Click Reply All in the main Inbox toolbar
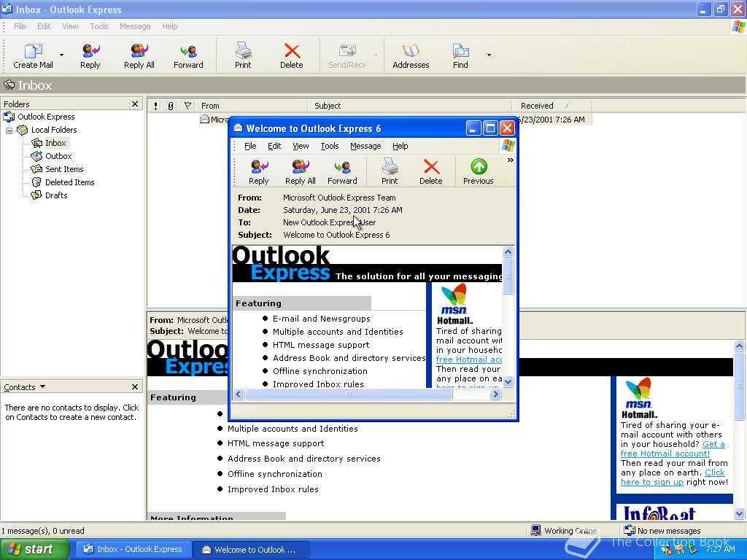Image resolution: width=747 pixels, height=560 pixels. (x=139, y=55)
